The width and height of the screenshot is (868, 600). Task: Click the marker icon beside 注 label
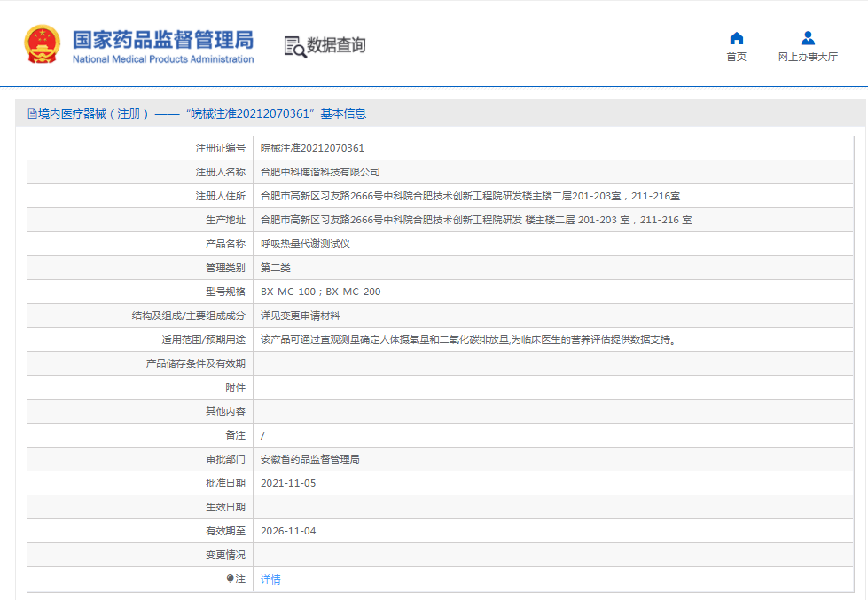(231, 579)
